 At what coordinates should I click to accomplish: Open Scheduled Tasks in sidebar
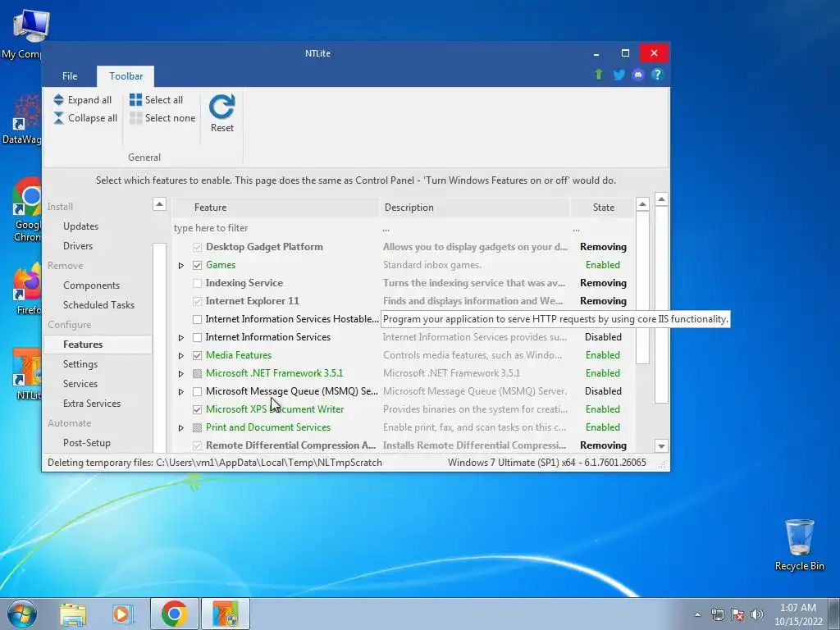click(x=98, y=305)
